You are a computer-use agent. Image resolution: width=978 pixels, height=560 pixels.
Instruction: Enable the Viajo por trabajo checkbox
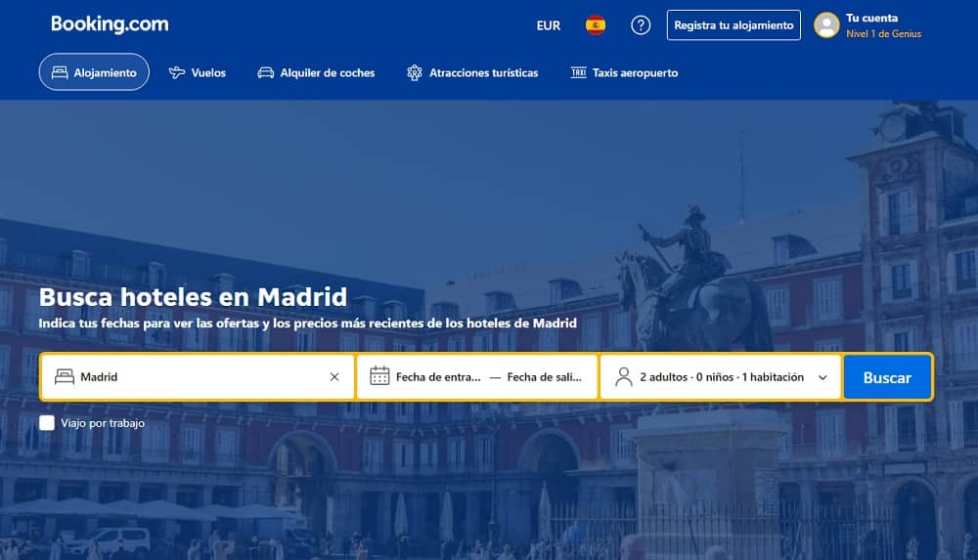click(47, 423)
